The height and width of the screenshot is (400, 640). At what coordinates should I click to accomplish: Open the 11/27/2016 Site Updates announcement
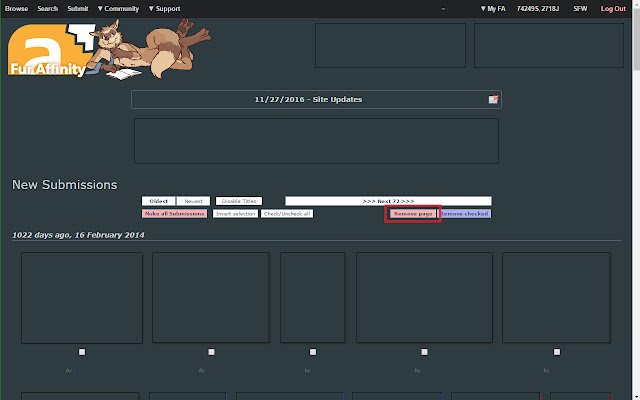pos(308,100)
